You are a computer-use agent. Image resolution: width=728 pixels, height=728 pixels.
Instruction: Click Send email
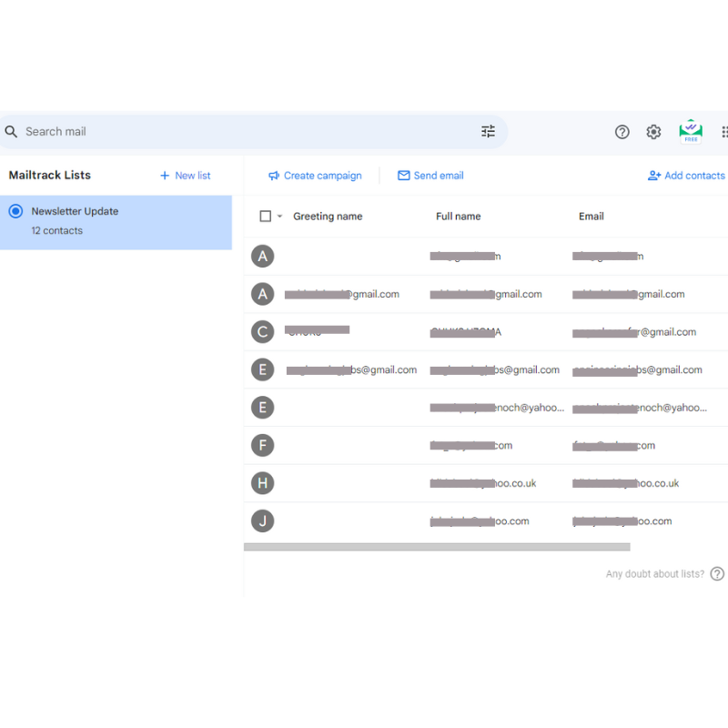coord(430,176)
